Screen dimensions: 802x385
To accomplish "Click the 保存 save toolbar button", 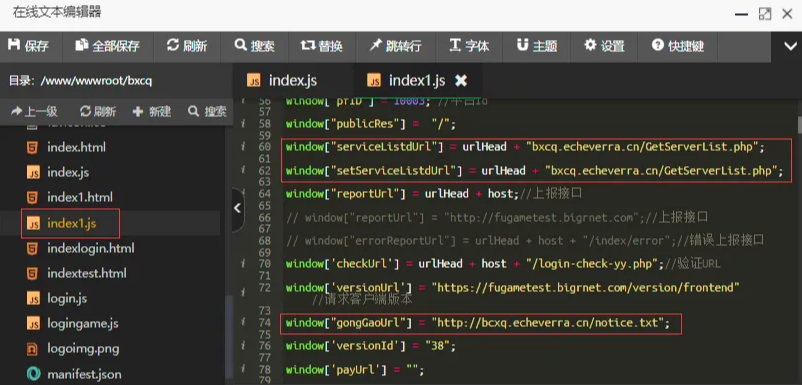I will [x=29, y=46].
